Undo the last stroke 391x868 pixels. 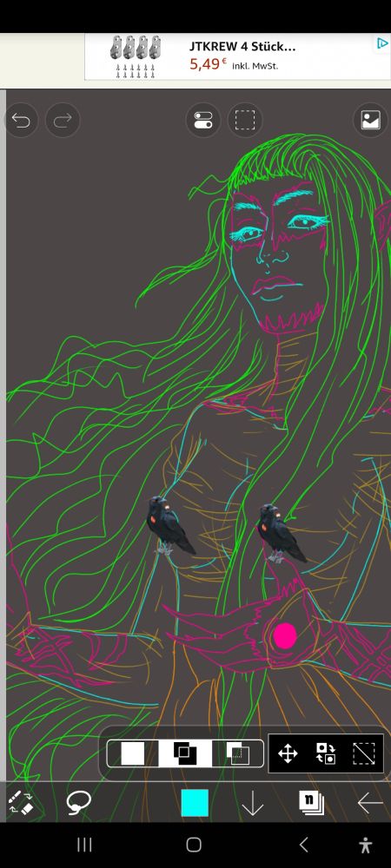click(x=21, y=120)
